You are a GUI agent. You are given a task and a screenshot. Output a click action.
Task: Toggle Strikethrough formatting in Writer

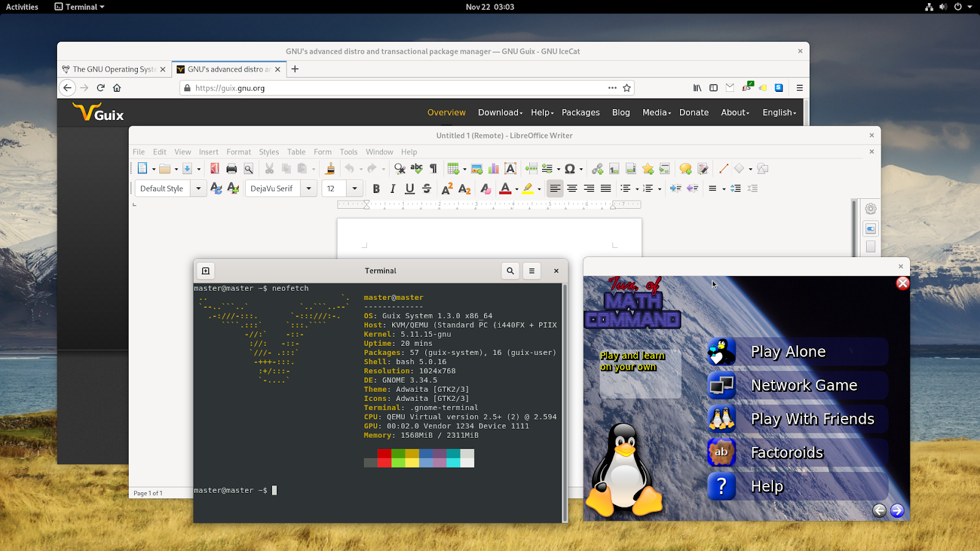(x=427, y=189)
